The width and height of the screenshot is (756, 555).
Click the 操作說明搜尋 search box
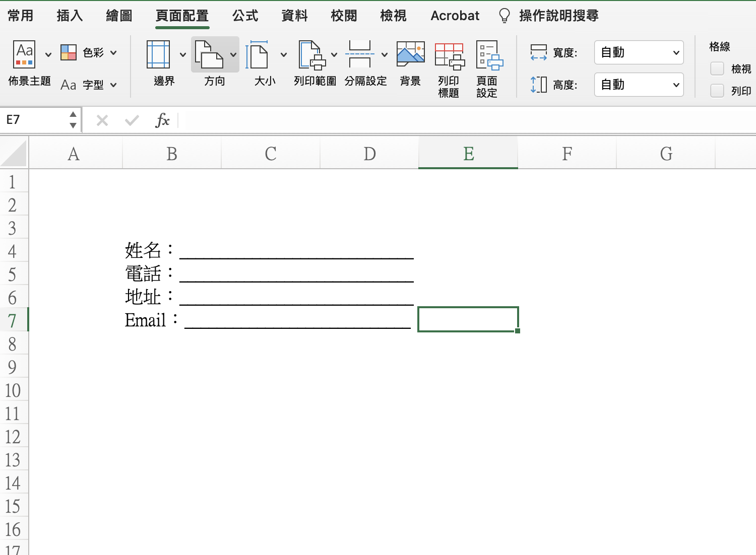coord(558,16)
